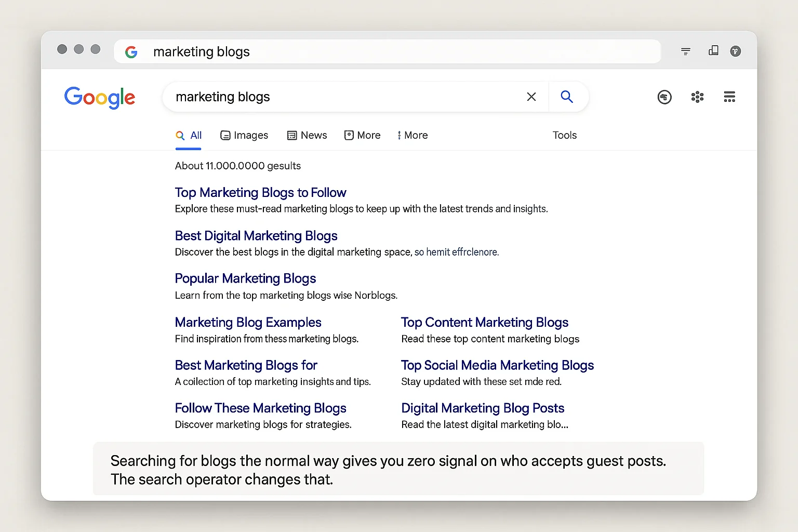Select the currently active 'All' search tab
Screen dimensions: 798x532
point(189,135)
